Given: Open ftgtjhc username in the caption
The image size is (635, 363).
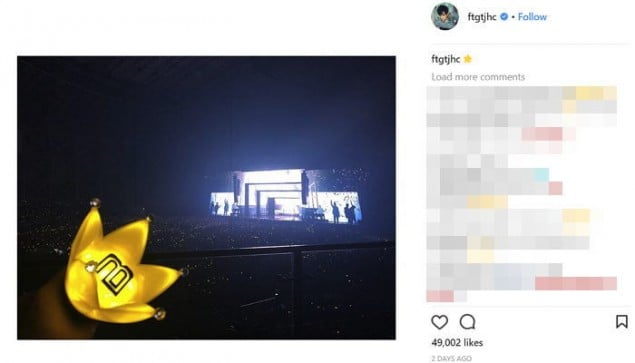Looking at the screenshot, I should pyautogui.click(x=445, y=59).
